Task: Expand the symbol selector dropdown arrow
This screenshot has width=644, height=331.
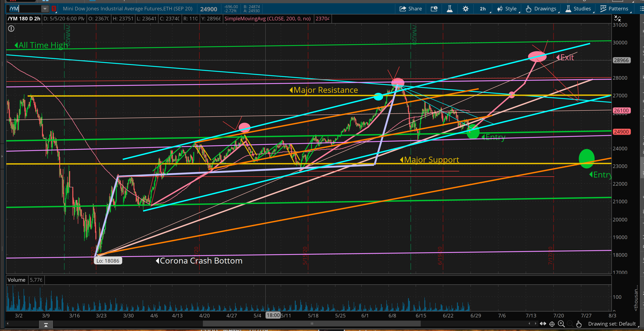Action: [x=45, y=9]
